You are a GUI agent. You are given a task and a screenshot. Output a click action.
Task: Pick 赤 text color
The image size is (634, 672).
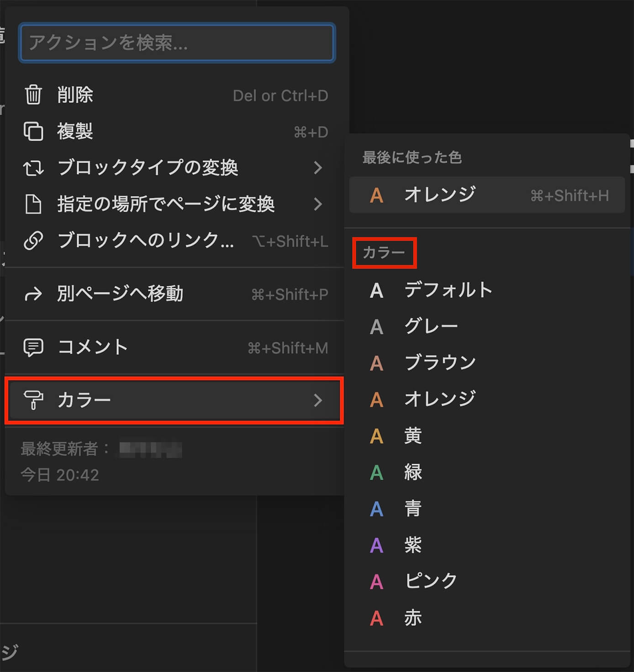[x=487, y=618]
